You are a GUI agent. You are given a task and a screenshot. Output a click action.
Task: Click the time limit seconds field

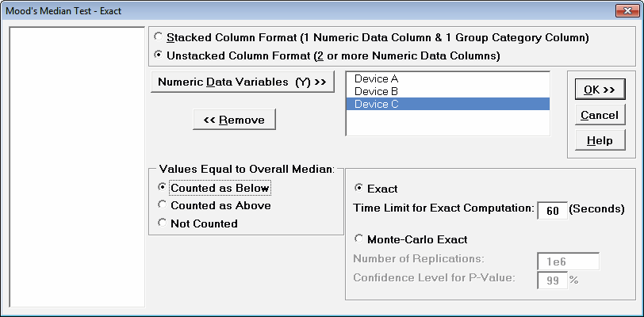pyautogui.click(x=552, y=211)
